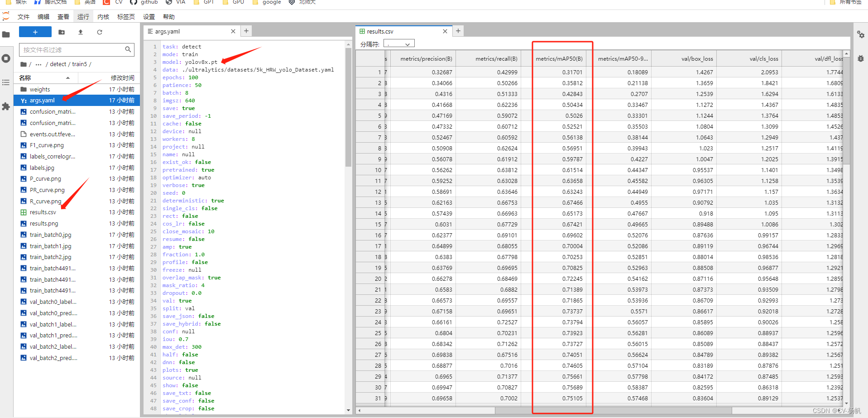
Task: Open the 设置 menu
Action: [149, 17]
